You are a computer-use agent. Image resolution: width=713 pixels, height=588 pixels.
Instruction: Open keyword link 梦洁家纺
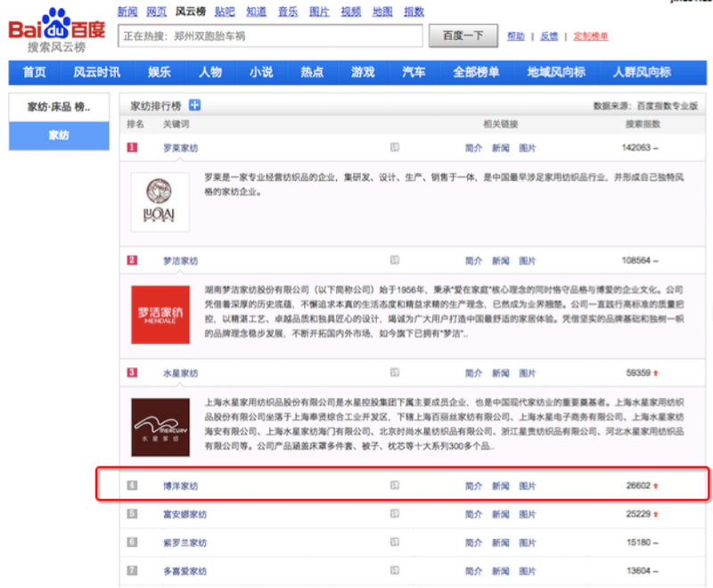pos(181,260)
